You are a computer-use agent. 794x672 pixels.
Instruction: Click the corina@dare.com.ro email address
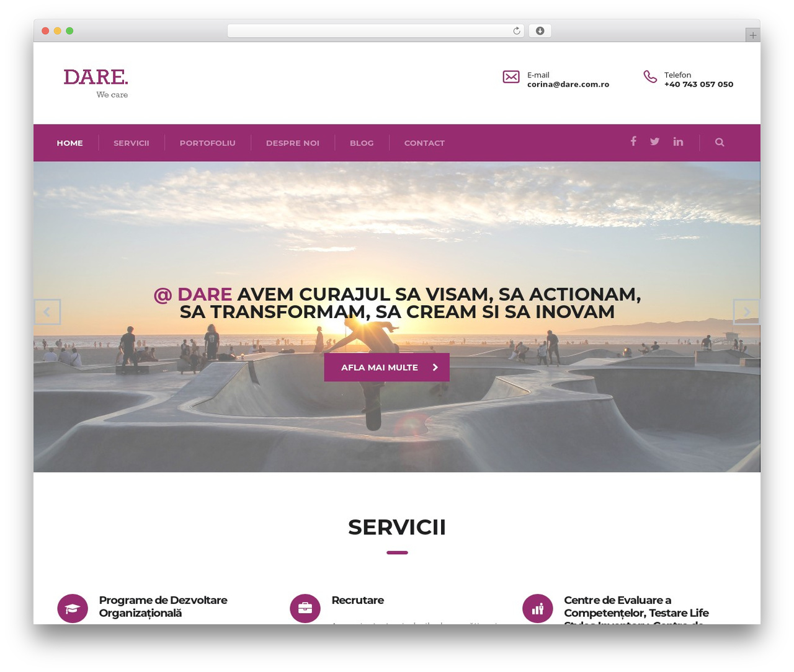click(568, 84)
